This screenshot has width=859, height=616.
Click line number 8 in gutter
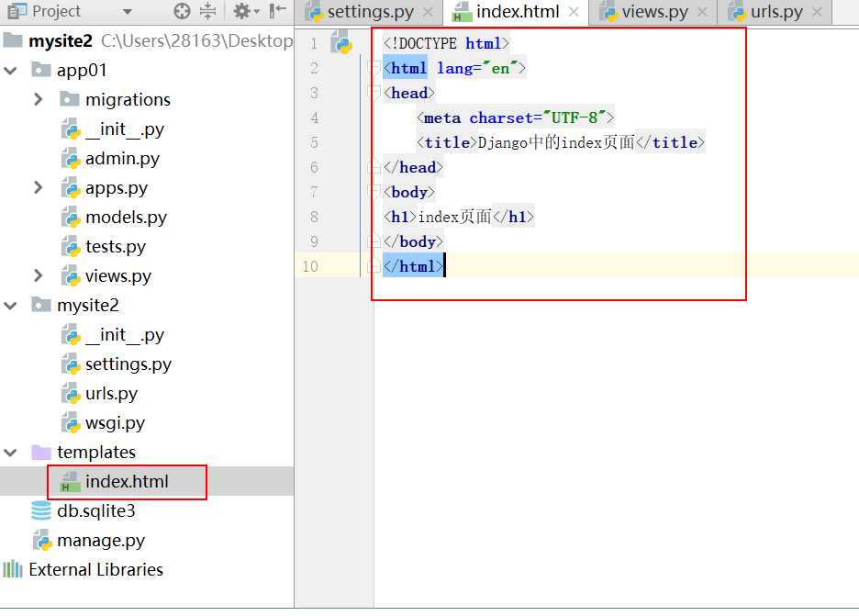point(314,217)
